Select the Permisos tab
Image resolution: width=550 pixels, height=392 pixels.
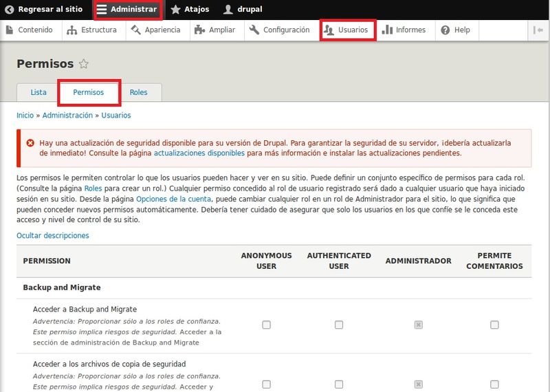[89, 92]
